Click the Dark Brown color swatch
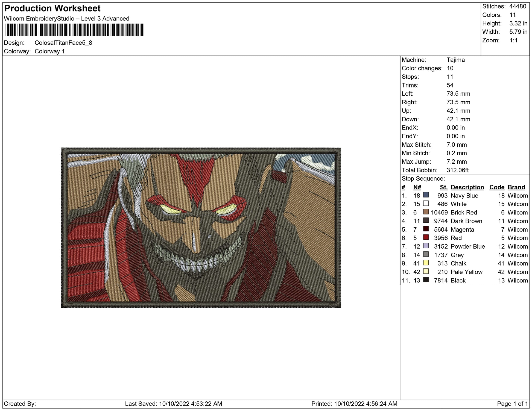This screenshot has height=409, width=532. (426, 220)
